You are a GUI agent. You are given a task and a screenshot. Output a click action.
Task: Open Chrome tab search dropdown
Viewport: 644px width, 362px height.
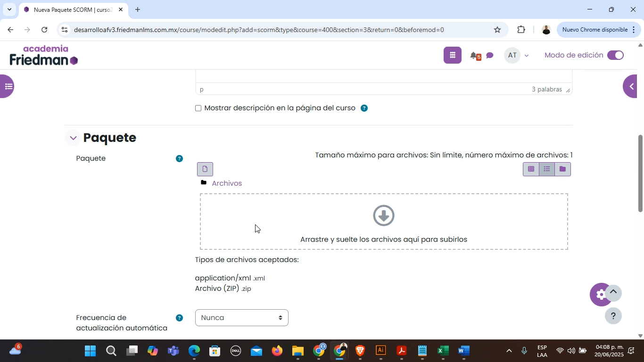[9, 9]
